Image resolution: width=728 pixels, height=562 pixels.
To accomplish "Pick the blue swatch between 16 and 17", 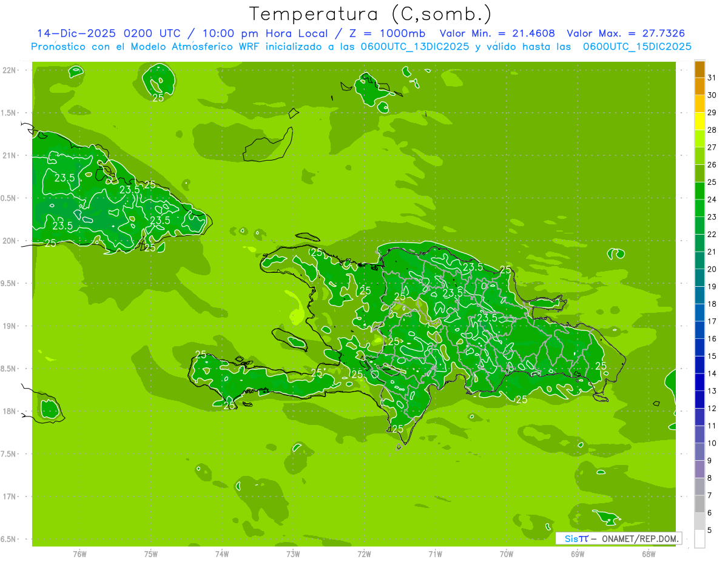I will coord(699,330).
